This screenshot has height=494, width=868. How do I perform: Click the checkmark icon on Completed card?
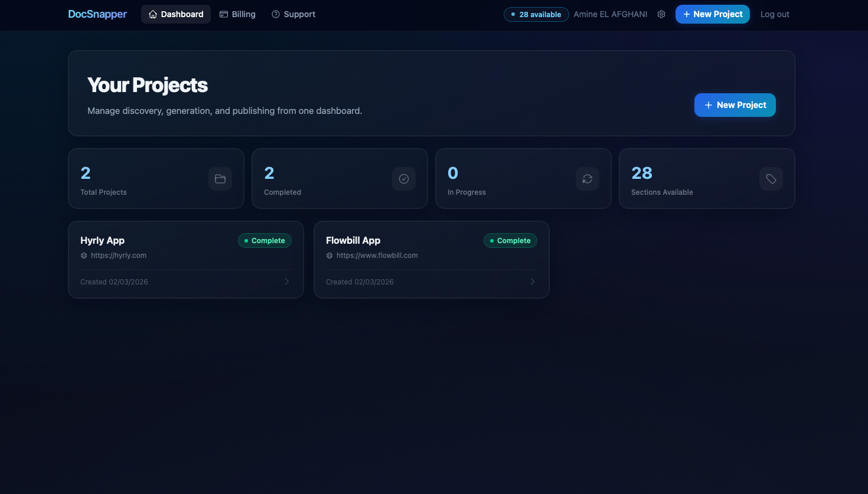(x=404, y=178)
